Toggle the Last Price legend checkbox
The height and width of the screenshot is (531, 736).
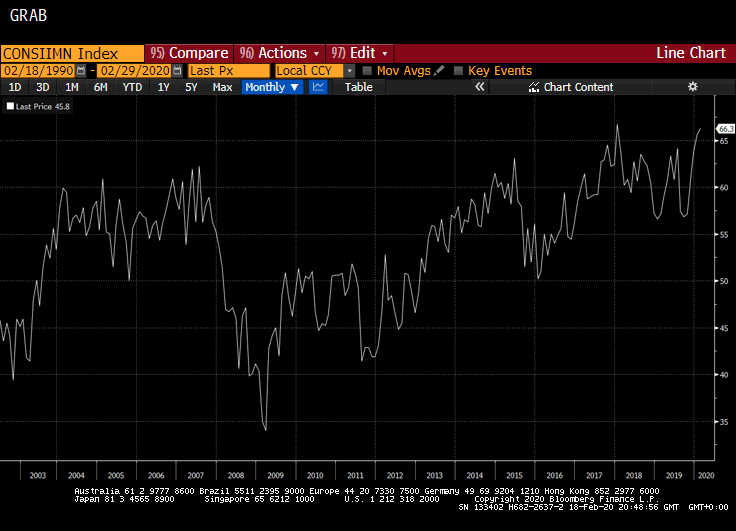10,107
